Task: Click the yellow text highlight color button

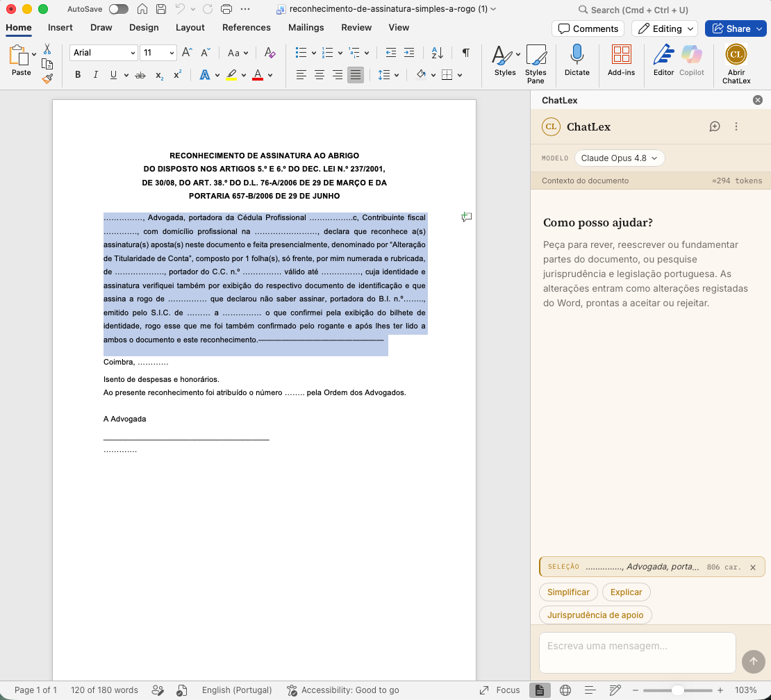Action: [x=231, y=75]
